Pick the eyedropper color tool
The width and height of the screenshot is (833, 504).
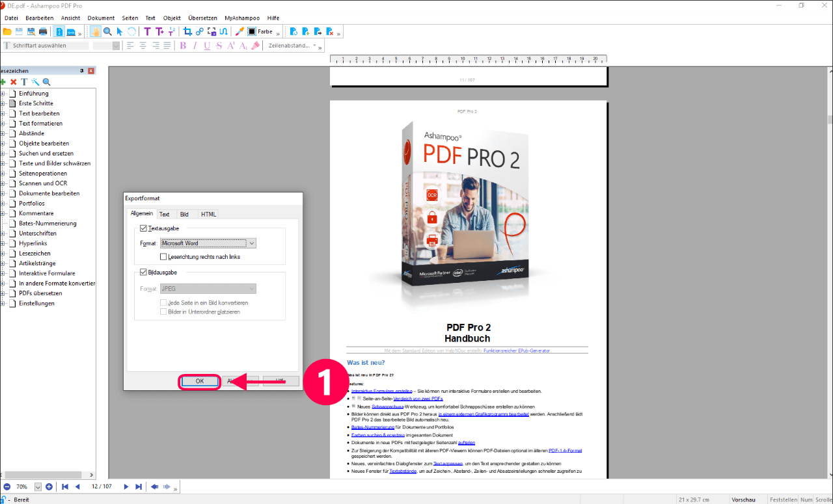tap(239, 31)
